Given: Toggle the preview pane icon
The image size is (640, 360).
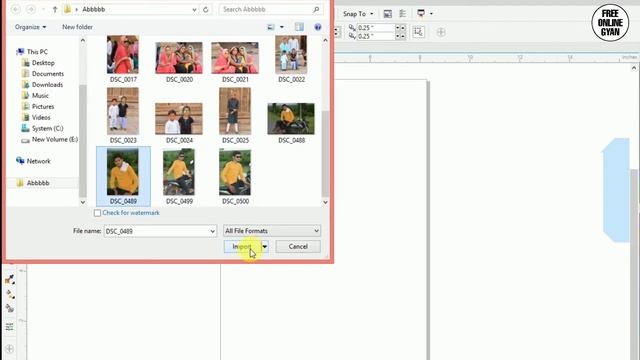Looking at the screenshot, I should (x=299, y=27).
